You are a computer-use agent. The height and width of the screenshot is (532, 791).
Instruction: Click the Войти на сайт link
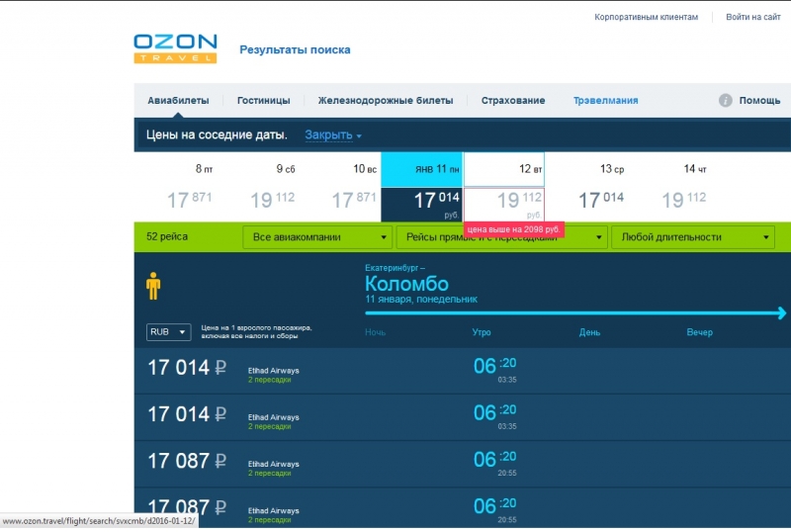(x=753, y=17)
